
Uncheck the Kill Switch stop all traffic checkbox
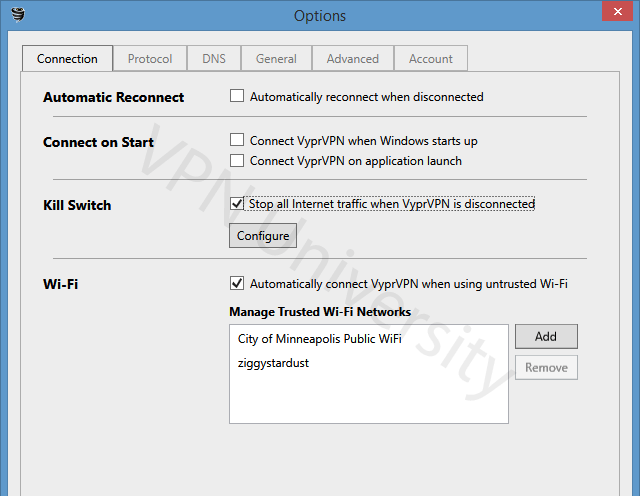pos(237,203)
